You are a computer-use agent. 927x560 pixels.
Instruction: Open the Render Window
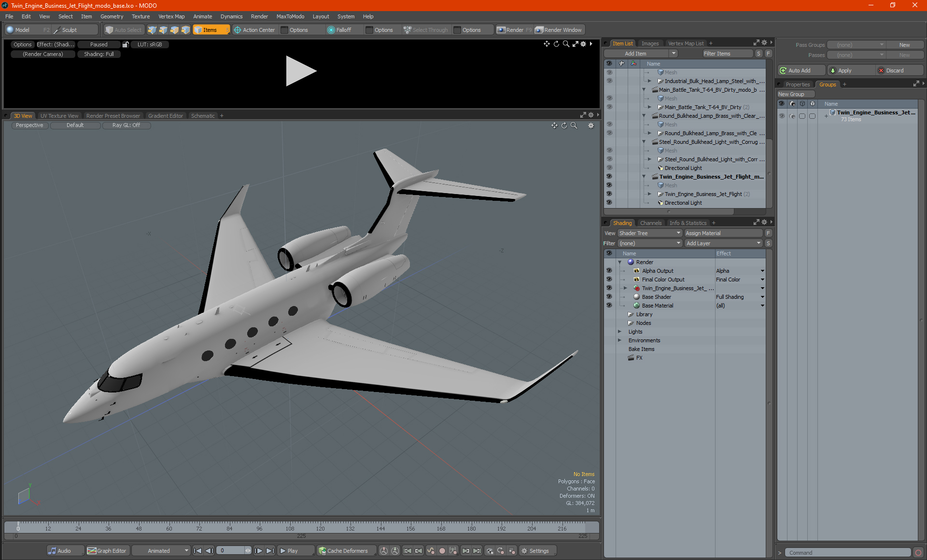[x=559, y=30]
